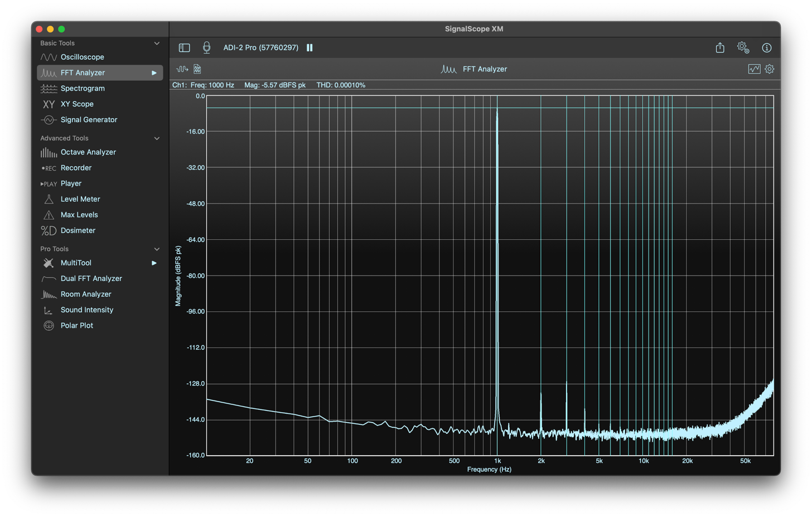The width and height of the screenshot is (812, 517).
Task: Click the microphone input device icon
Action: pos(206,48)
